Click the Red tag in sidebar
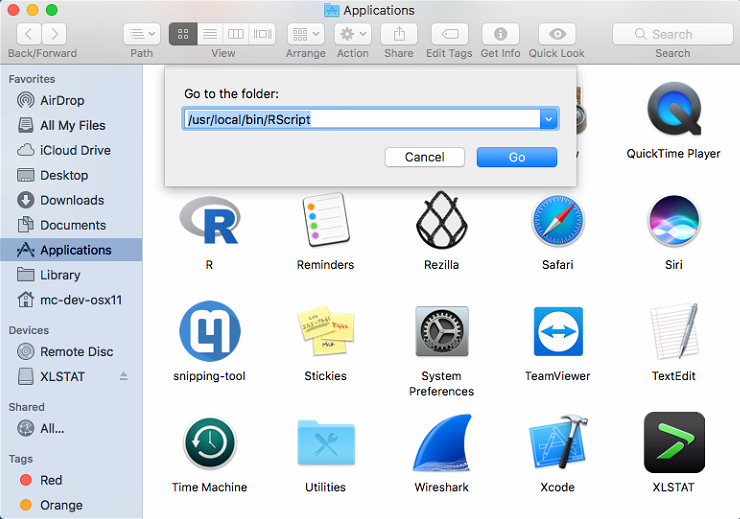This screenshot has height=519, width=740. point(51,480)
